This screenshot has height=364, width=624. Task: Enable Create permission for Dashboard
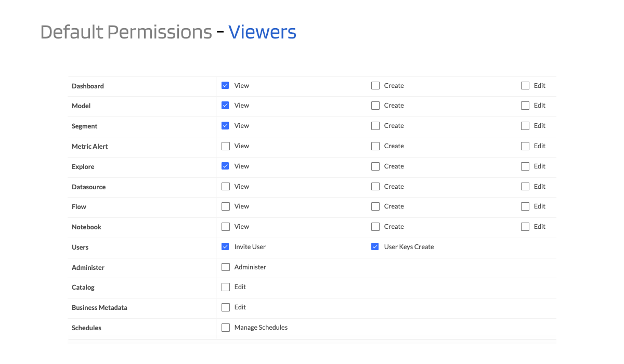pyautogui.click(x=375, y=85)
